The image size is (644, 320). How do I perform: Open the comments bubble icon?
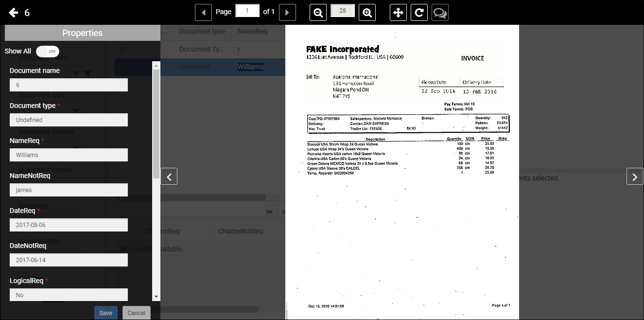pyautogui.click(x=440, y=13)
